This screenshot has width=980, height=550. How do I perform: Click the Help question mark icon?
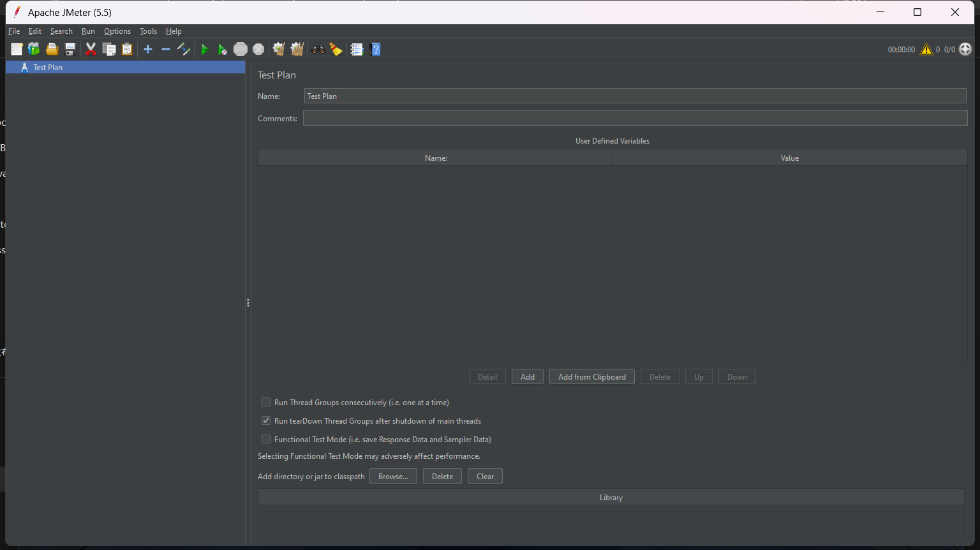tap(375, 49)
